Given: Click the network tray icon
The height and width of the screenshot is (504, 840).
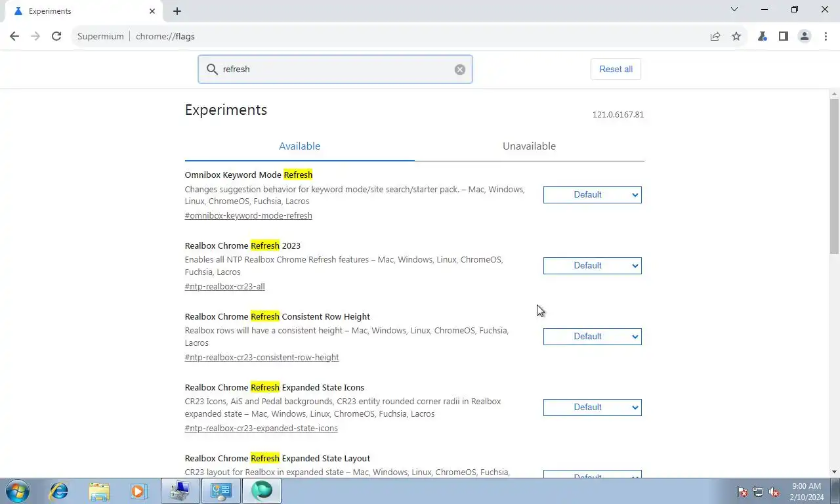Looking at the screenshot, I should (x=758, y=492).
